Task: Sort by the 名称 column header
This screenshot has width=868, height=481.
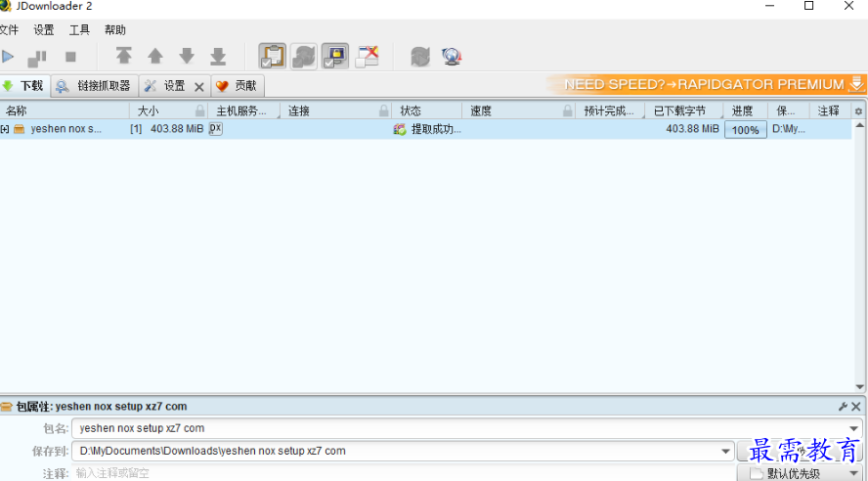Action: pos(65,110)
